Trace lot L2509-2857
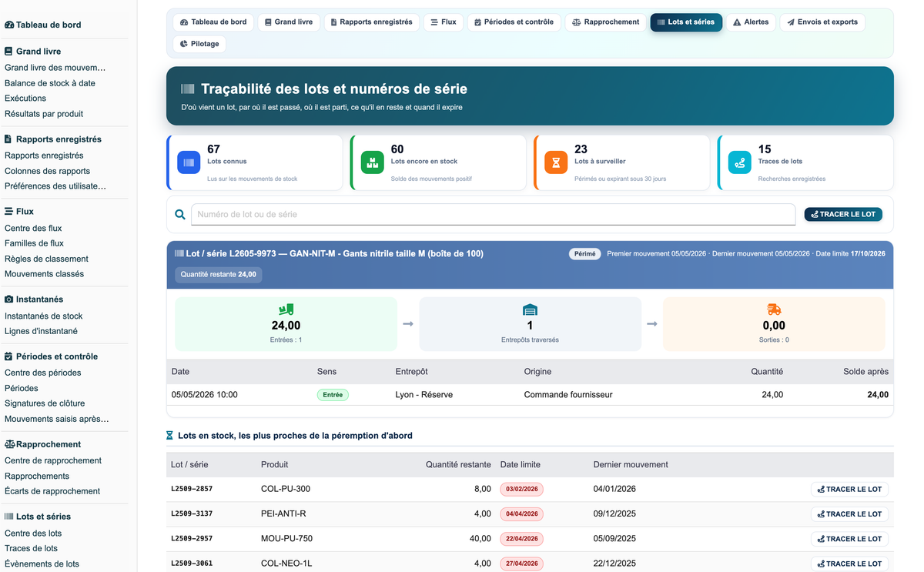924x572 pixels. point(850,489)
